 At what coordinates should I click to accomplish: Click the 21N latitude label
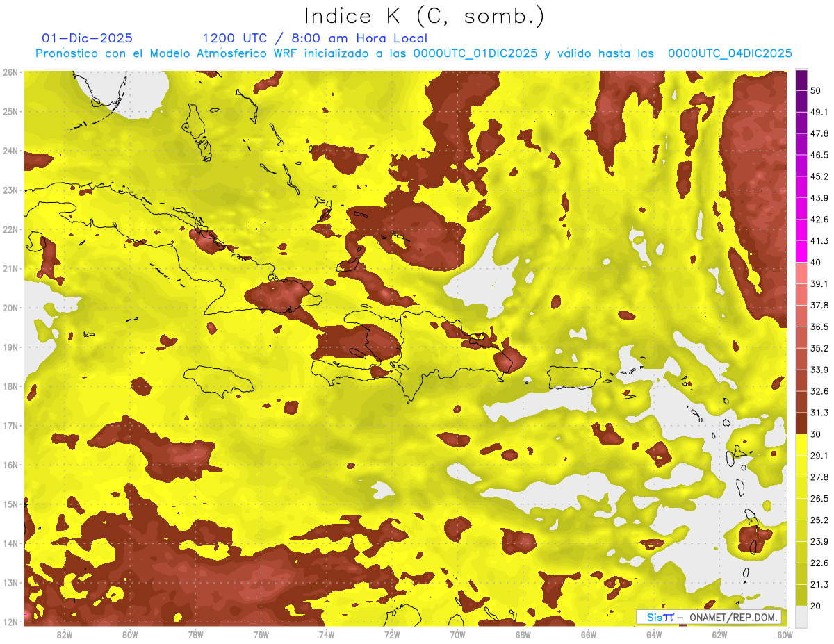point(10,268)
